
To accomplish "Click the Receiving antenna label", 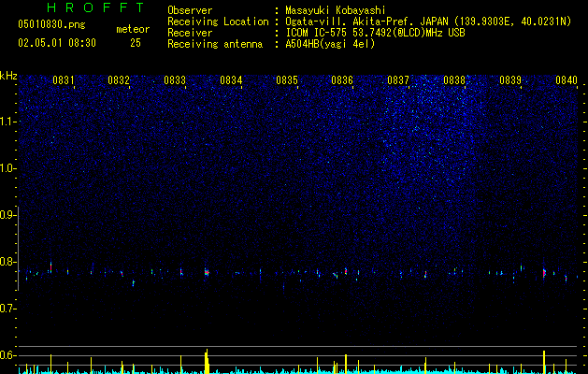I will click(215, 44).
